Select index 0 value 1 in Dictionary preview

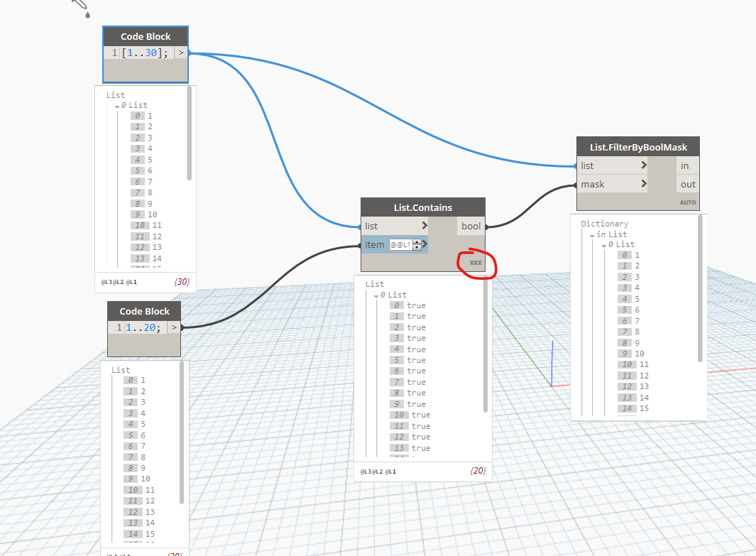coord(628,255)
